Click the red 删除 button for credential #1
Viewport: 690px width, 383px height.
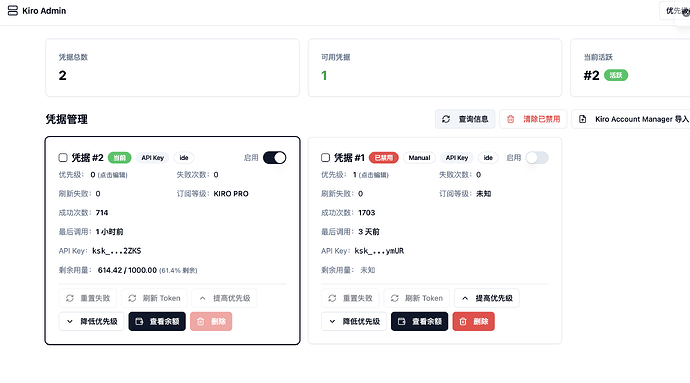473,321
